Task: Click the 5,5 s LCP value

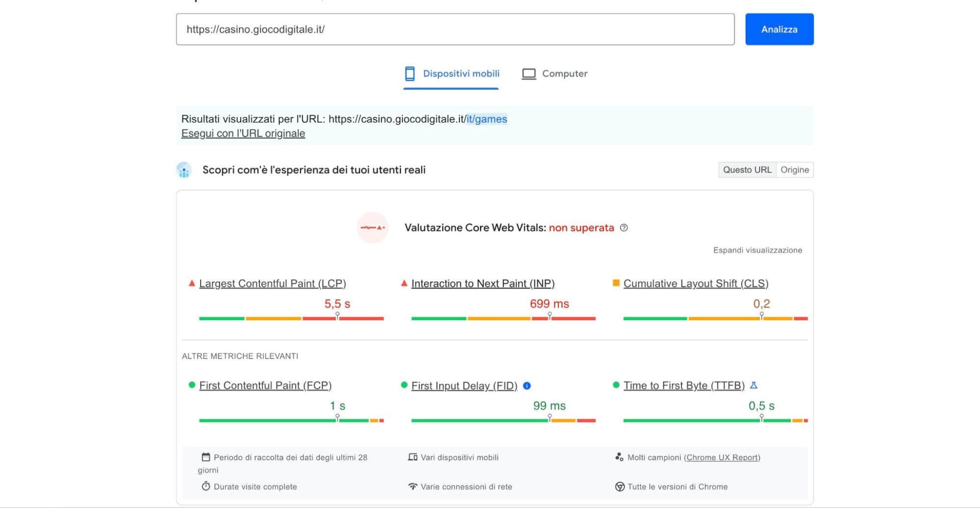Action: 337,304
